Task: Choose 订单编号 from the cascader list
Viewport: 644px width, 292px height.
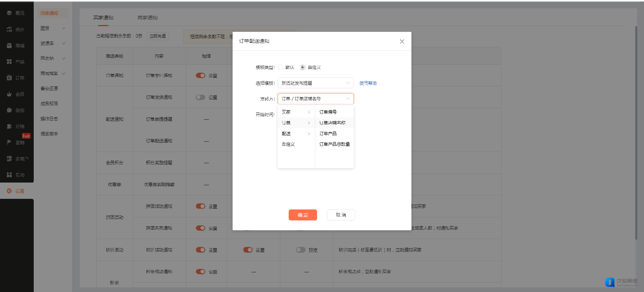Action: pos(328,112)
